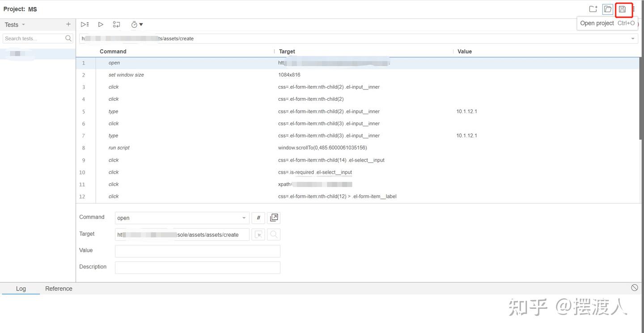
Task: Create a new project via the top-right icon
Action: (x=593, y=9)
